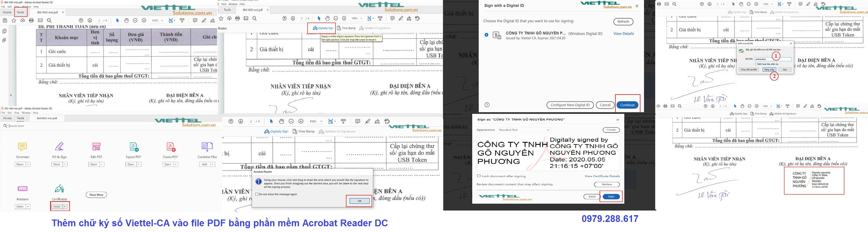Open the View Certificate Details link

(602, 176)
